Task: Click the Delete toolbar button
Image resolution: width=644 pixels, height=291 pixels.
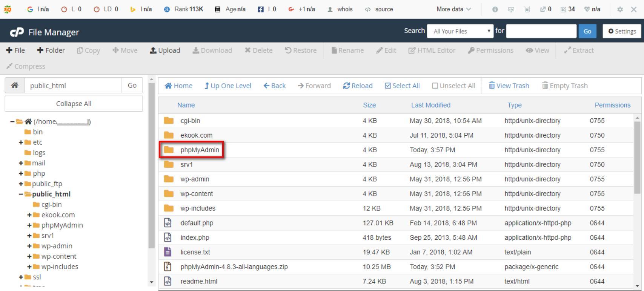Action: [x=258, y=50]
